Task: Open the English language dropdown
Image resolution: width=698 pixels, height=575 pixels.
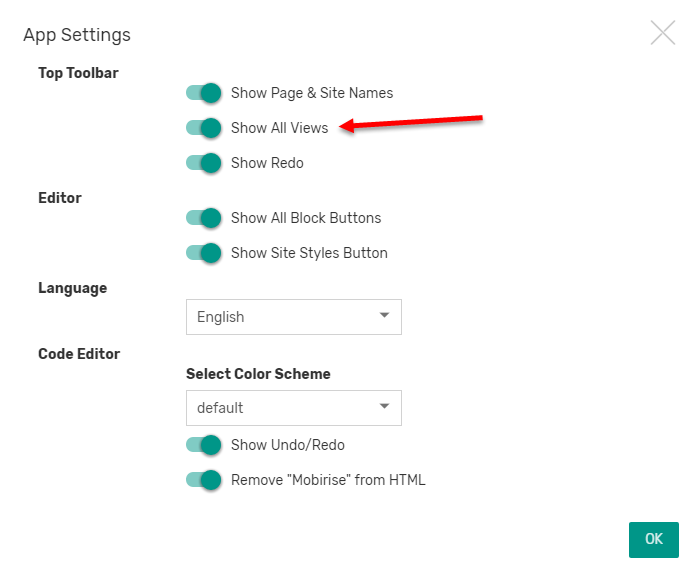Action: [294, 317]
